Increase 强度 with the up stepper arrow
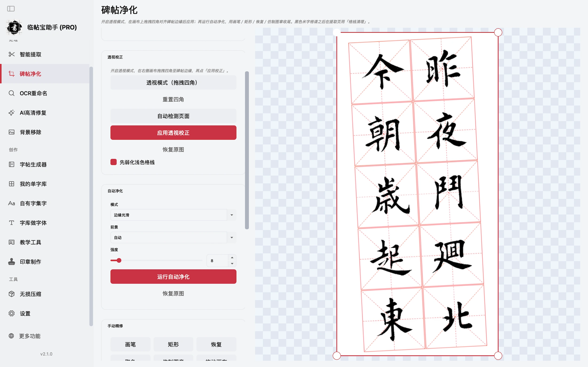588x367 pixels. (x=232, y=258)
